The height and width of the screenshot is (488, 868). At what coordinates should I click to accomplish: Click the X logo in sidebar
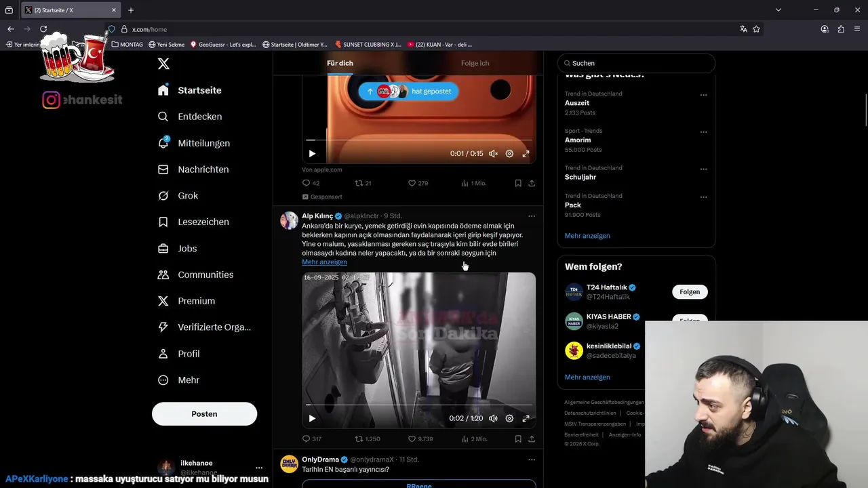[x=163, y=64]
